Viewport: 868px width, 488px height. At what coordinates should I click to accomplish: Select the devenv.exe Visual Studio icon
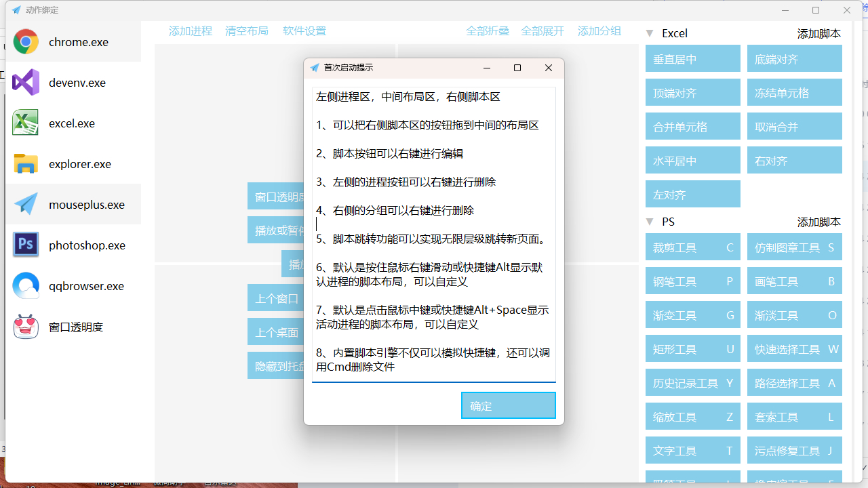point(26,83)
